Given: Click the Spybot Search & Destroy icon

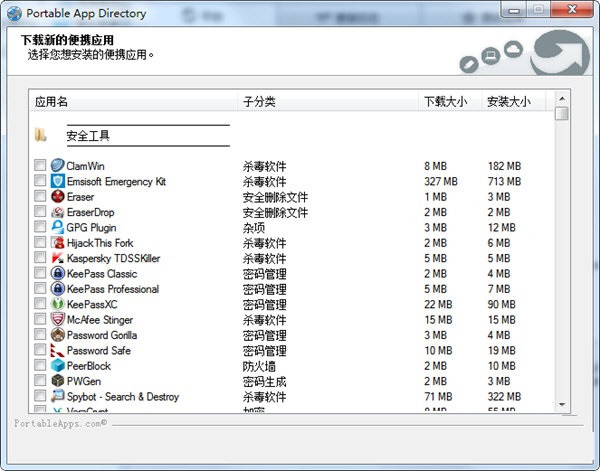Looking at the screenshot, I should point(58,397).
